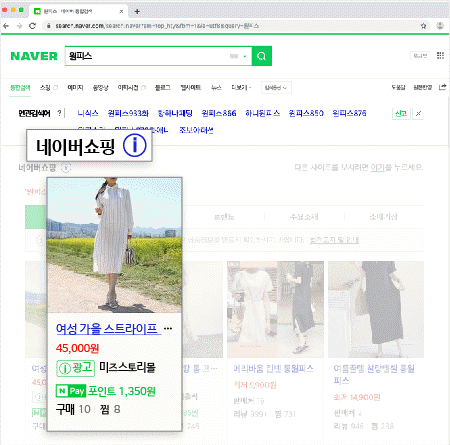Click the green magnifier search button
This screenshot has width=450, height=445.
click(x=262, y=56)
